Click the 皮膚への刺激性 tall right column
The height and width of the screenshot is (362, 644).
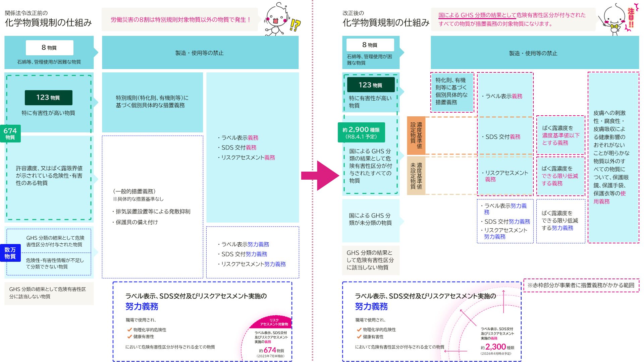(613, 158)
